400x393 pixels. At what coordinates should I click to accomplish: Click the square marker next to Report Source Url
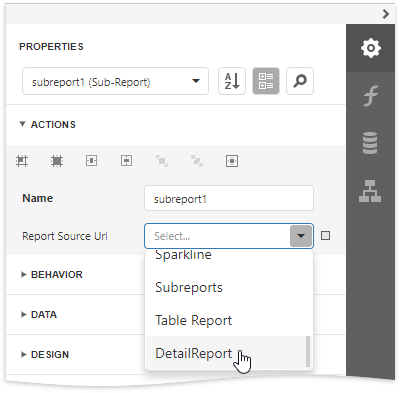(325, 236)
